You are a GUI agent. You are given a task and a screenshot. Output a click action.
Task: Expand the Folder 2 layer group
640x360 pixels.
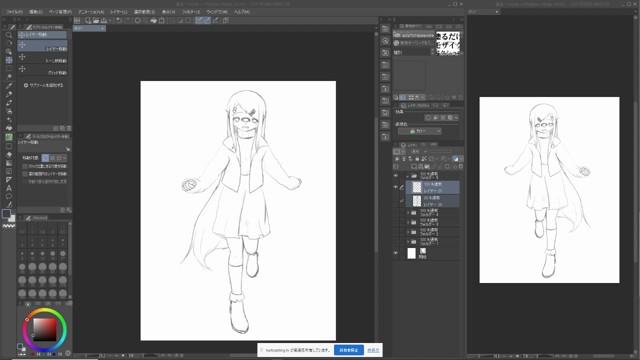pyautogui.click(x=407, y=232)
